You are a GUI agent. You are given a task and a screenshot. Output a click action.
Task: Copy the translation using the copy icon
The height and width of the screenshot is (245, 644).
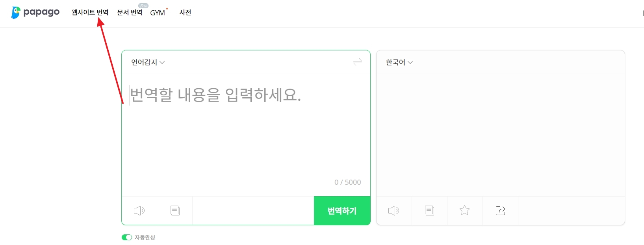point(429,210)
